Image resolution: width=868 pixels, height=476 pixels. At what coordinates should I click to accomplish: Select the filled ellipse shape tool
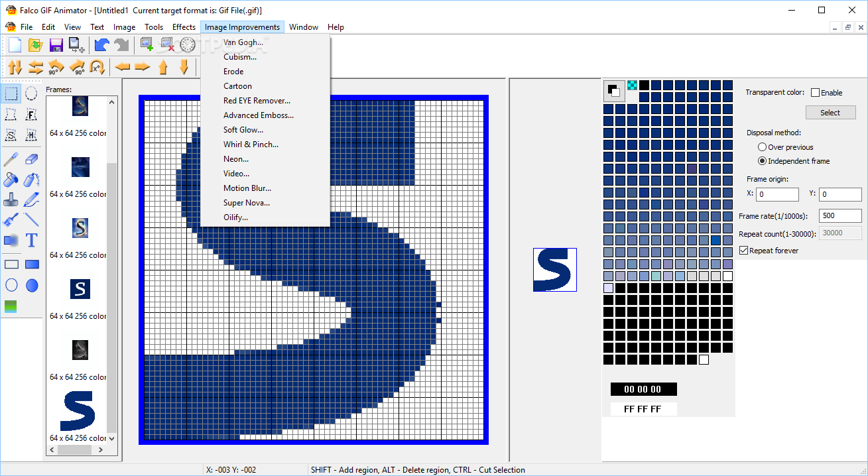pyautogui.click(x=31, y=285)
